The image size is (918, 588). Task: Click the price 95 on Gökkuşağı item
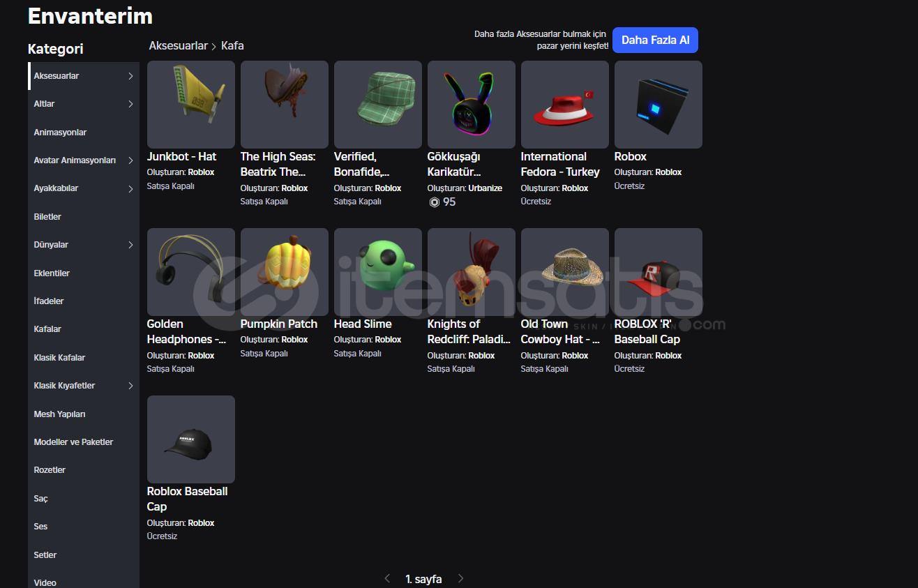(x=449, y=202)
